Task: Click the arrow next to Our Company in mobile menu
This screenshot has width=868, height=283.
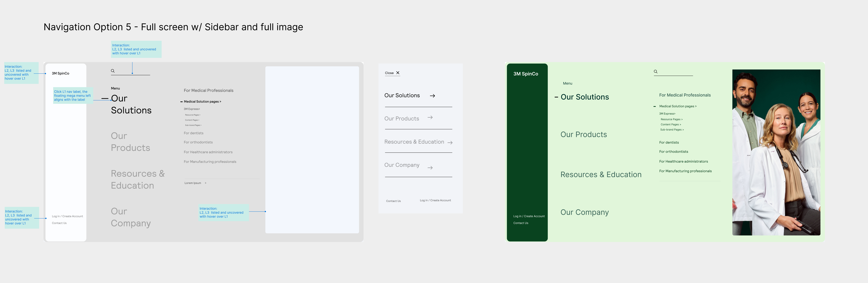Action: click(430, 167)
